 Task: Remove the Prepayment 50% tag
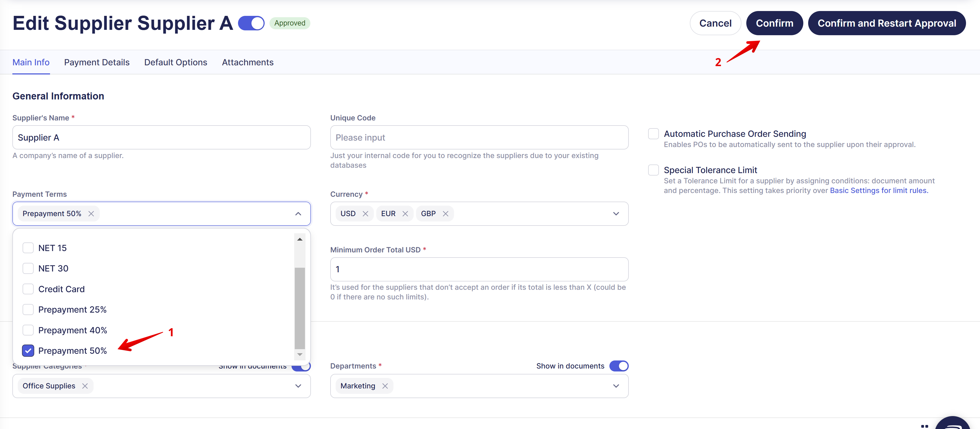(x=91, y=214)
